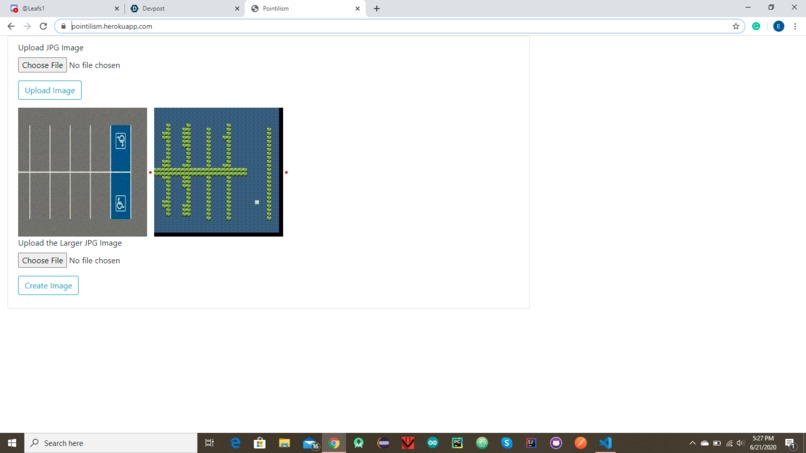Open Microsoft Store from taskbar
Screen dimensions: 806x453
coord(260,443)
